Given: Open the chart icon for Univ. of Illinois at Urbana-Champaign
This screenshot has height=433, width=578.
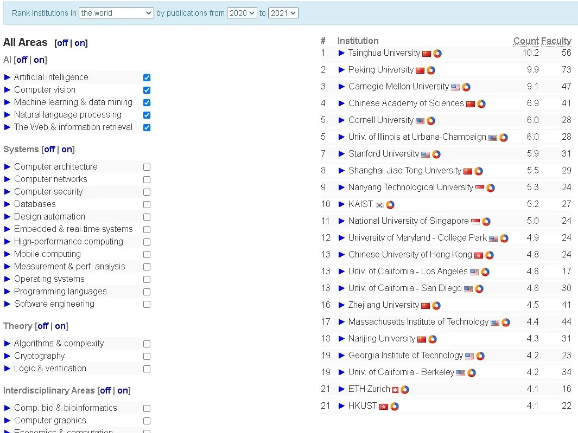Looking at the screenshot, I should (x=504, y=138).
